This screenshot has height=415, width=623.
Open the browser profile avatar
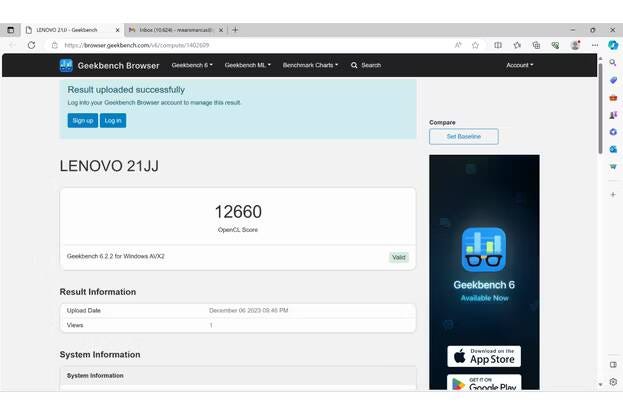pos(575,45)
